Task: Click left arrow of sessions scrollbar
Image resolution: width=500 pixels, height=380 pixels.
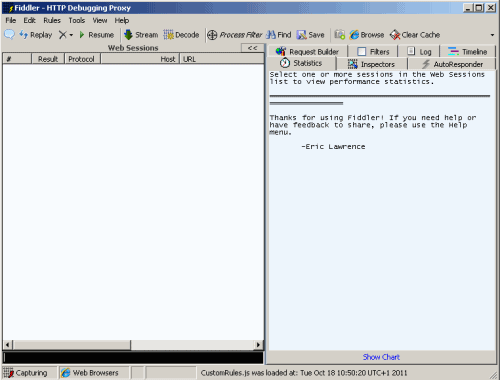Action: (8, 345)
